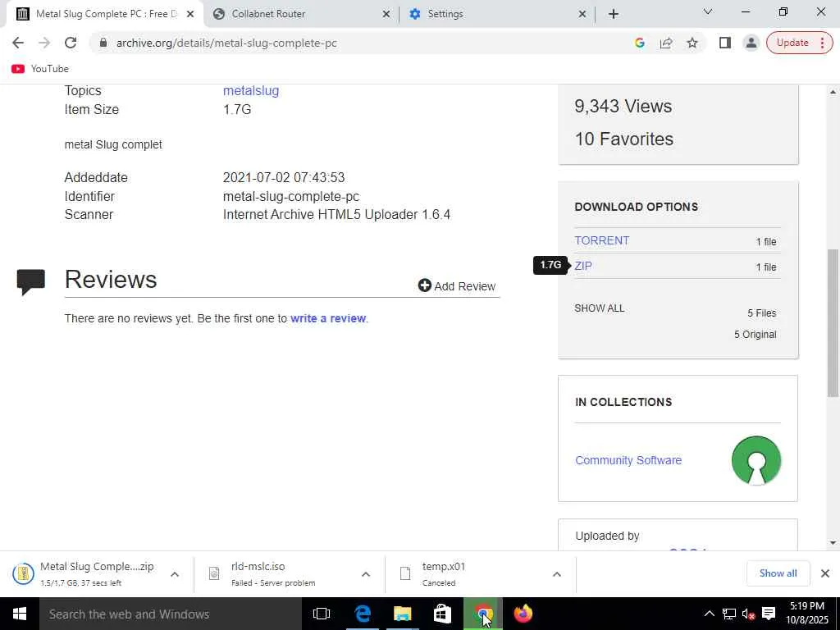Expand options for Metal Slug zip download
The image size is (840, 630).
click(175, 574)
